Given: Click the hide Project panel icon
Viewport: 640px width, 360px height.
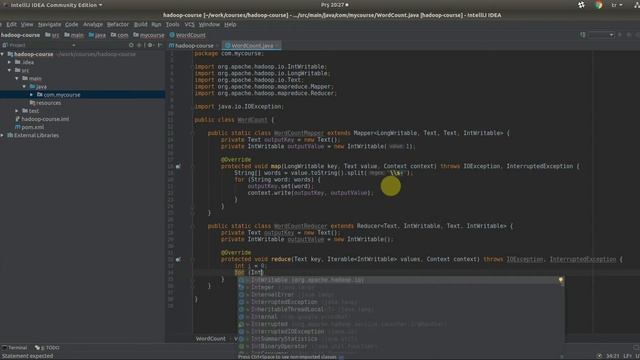Looking at the screenshot, I should 160,45.
